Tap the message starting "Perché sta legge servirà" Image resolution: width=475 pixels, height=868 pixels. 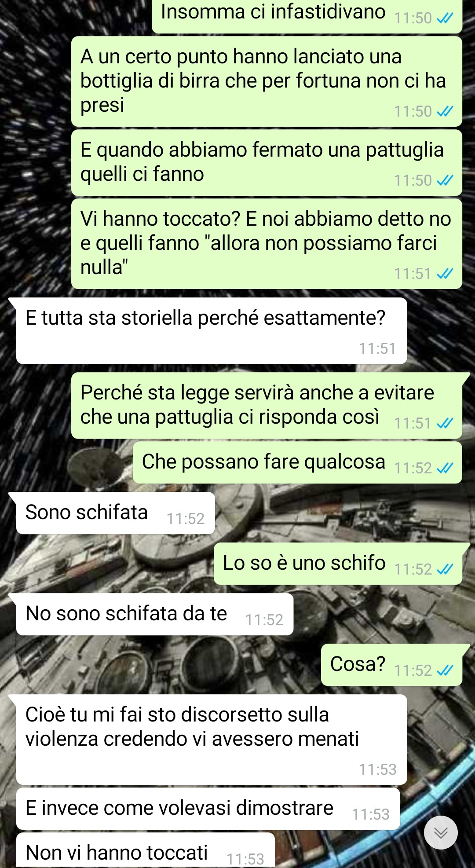pos(267,406)
